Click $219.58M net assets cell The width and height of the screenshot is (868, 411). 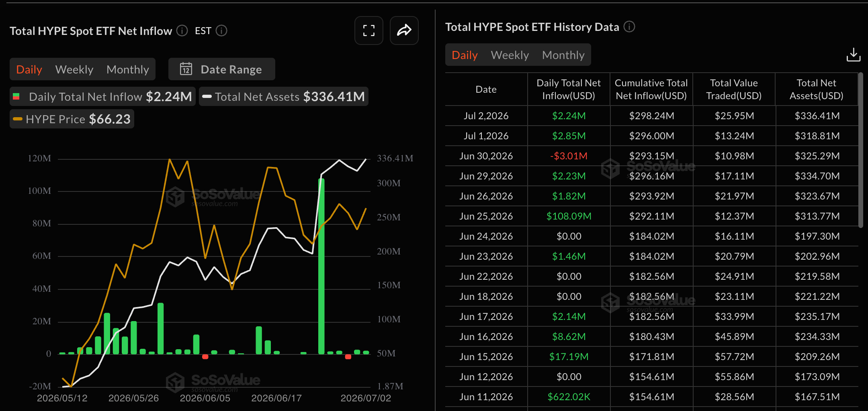click(x=817, y=277)
